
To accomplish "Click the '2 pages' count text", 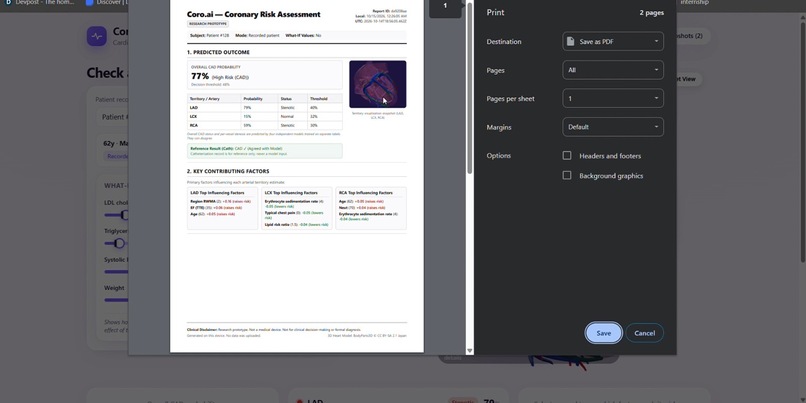I will coord(651,12).
